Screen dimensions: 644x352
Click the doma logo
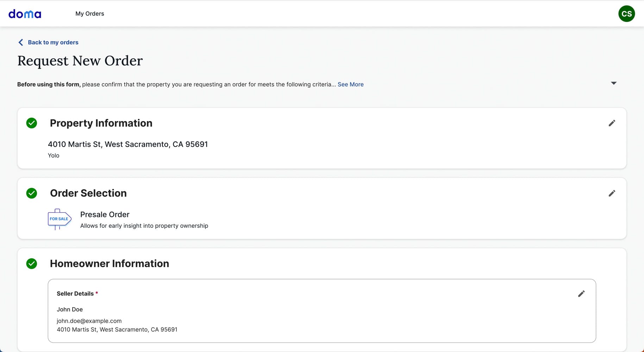pos(25,14)
